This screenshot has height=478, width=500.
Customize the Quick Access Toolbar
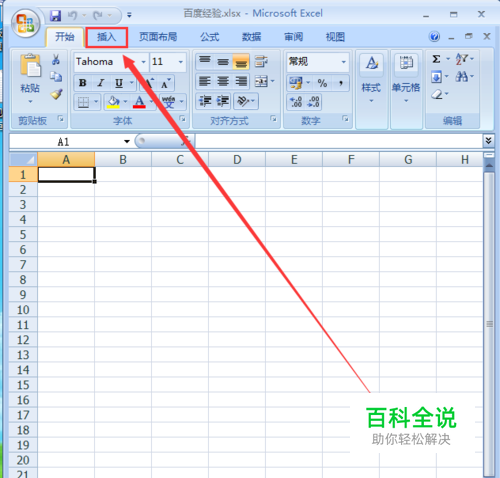click(x=129, y=15)
